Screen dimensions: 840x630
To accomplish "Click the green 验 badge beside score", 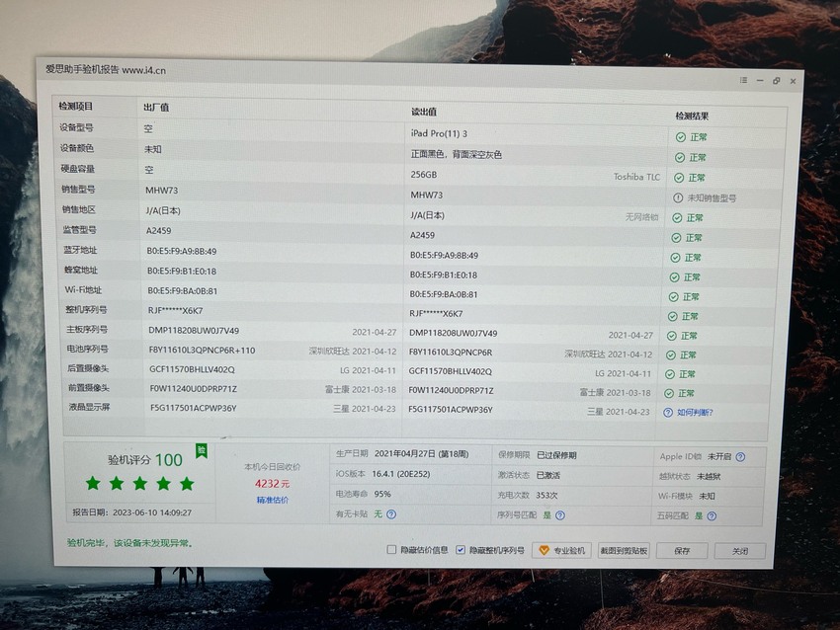I will click(202, 450).
